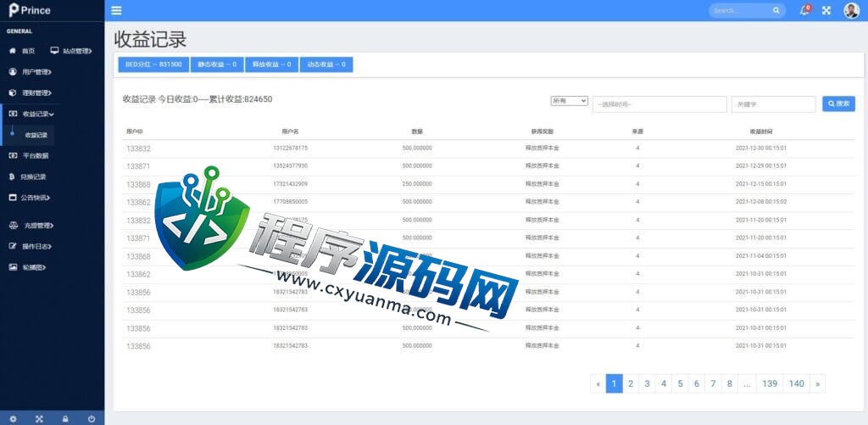Click the 今日收益:0—累计收益:824650 summary text
The image size is (868, 425).
click(215, 99)
